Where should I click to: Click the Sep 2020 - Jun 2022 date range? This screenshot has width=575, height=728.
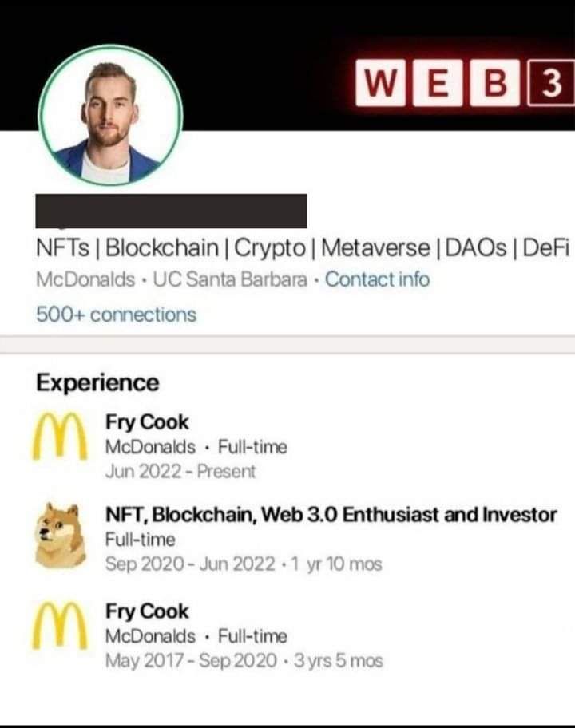(190, 564)
